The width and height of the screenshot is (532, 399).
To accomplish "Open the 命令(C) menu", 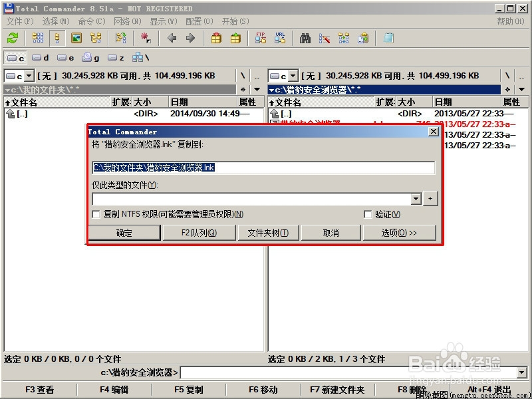I will tap(92, 21).
